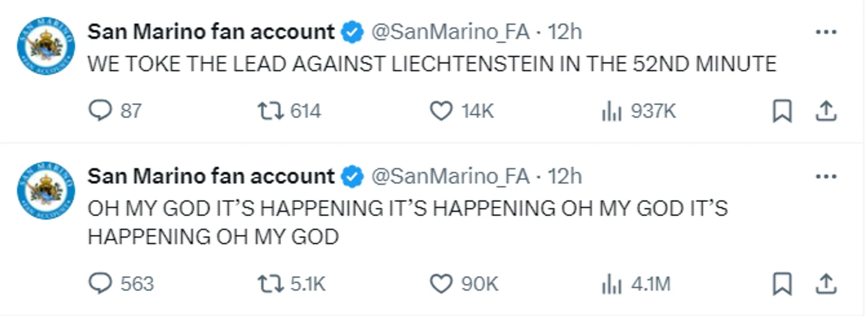The width and height of the screenshot is (868, 316).
Task: Open more options on the first tweet
Action: tap(826, 33)
